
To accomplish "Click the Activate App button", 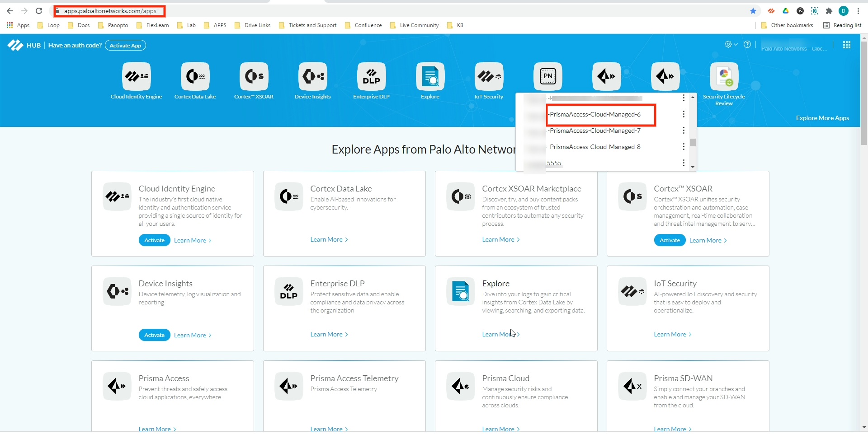I will (x=125, y=46).
